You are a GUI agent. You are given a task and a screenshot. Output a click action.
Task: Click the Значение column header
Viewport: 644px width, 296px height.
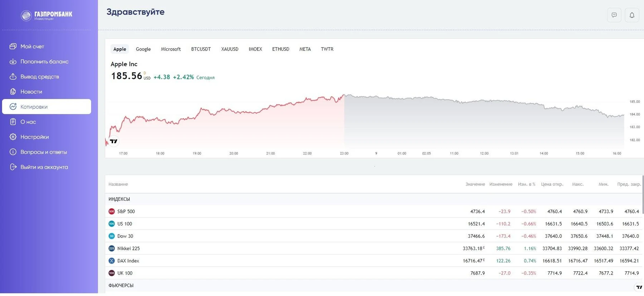click(x=475, y=184)
